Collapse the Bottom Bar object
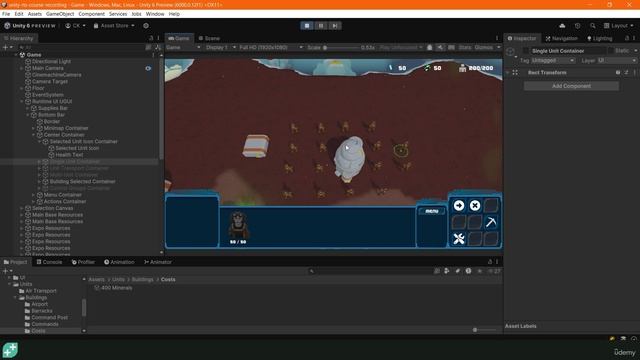Screen dimensions: 640x360 click(x=27, y=115)
